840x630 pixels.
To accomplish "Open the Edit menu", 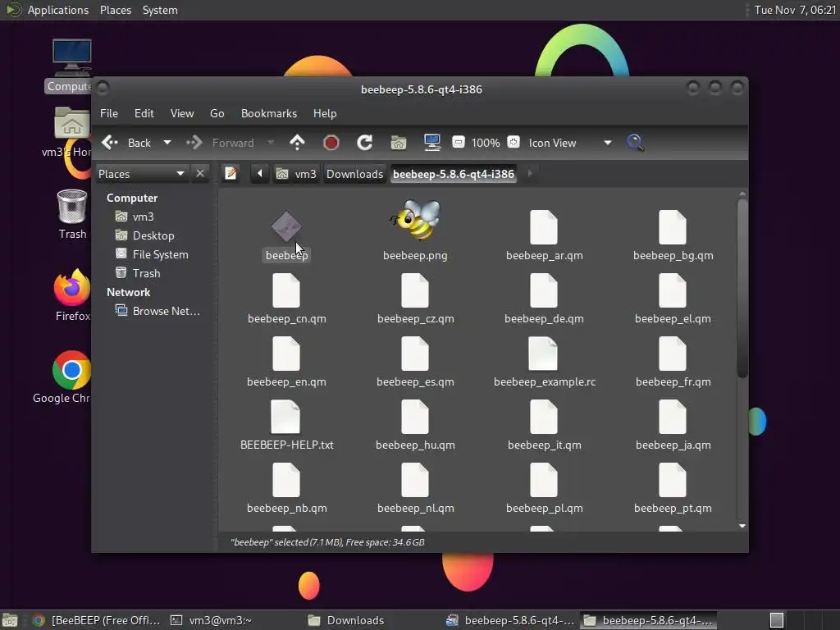I will pos(144,113).
